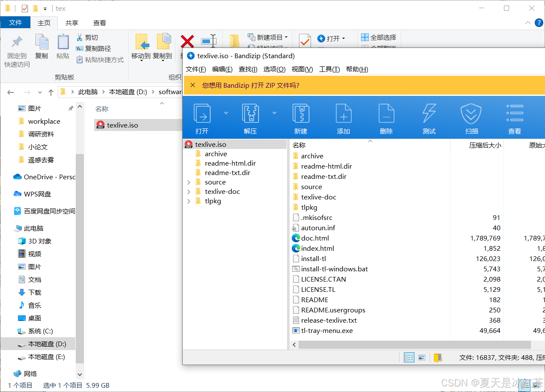Open Bandizip 帮助(H) menu

click(x=357, y=69)
